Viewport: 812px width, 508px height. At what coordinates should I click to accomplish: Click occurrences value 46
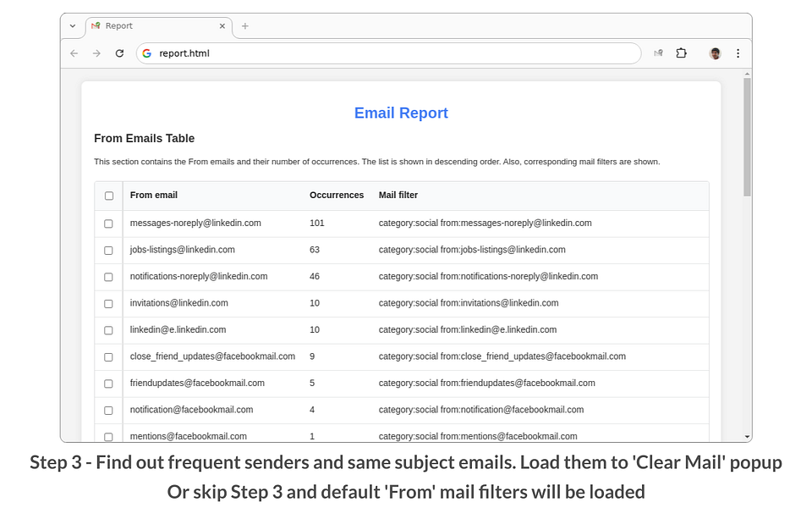315,276
